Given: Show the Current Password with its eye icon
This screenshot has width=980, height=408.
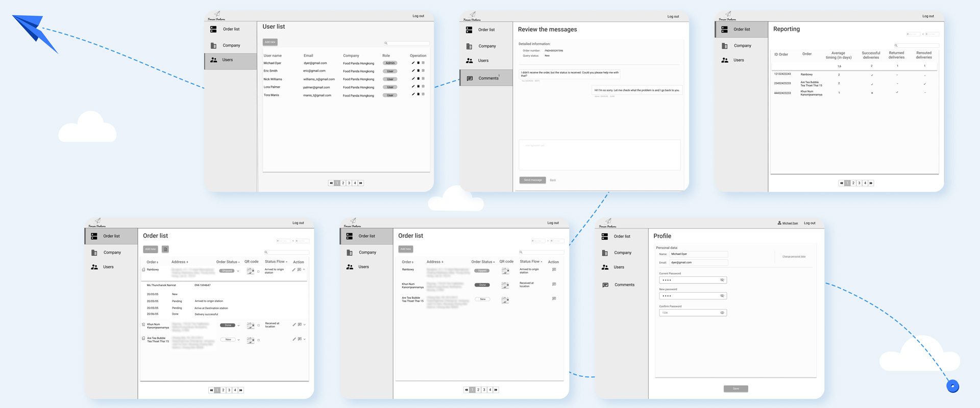Looking at the screenshot, I should click(x=722, y=280).
